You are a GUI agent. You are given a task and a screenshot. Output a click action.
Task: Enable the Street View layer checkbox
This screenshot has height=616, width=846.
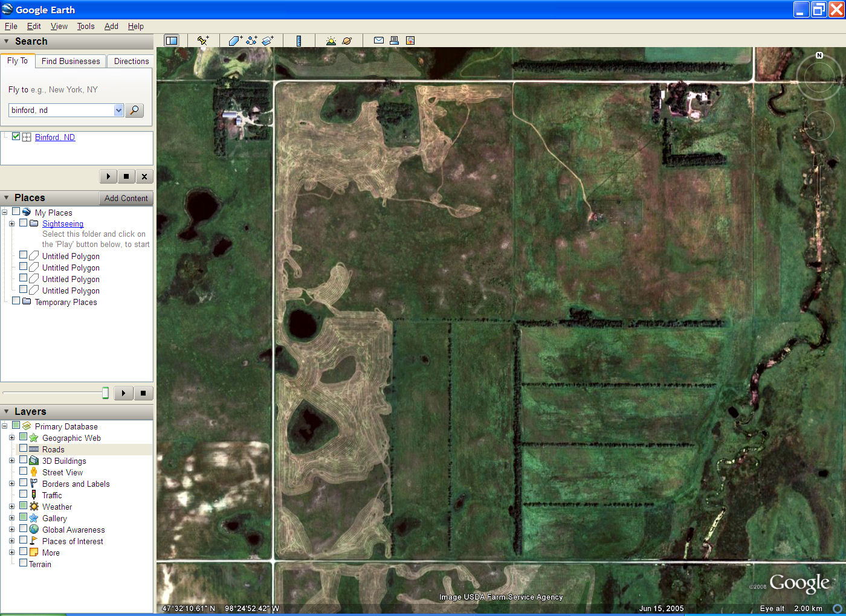coord(23,471)
